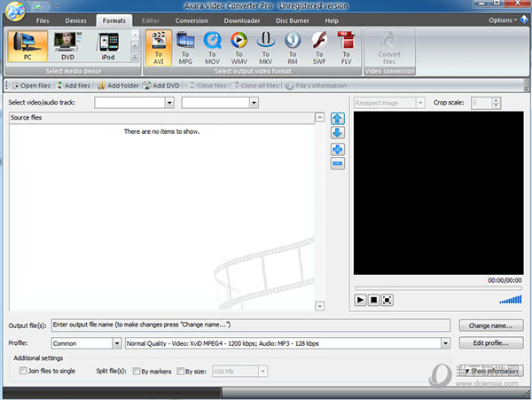Increase Crop scale with spinner up arrow
The height and width of the screenshot is (400, 532).
click(496, 100)
